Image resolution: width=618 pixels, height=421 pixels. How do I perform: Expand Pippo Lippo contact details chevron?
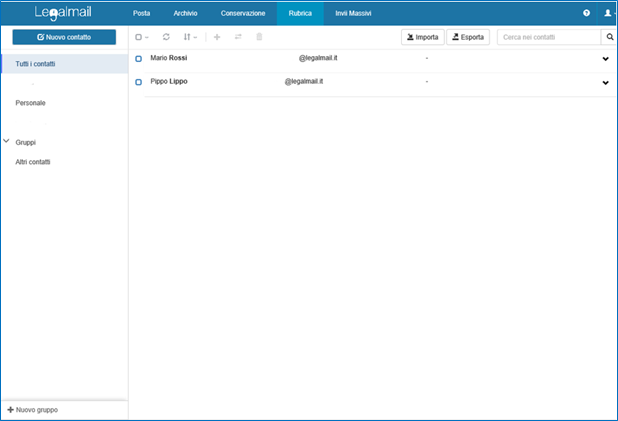(x=605, y=82)
